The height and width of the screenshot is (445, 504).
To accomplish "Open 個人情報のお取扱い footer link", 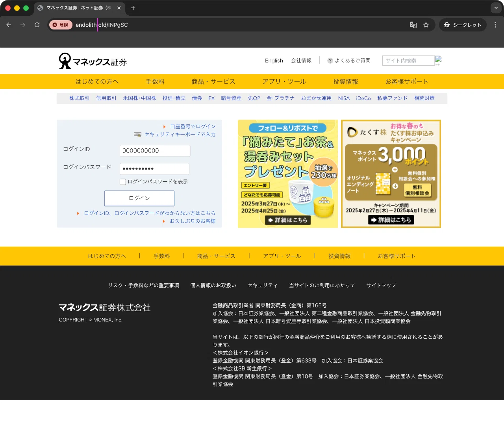I will pos(213,285).
